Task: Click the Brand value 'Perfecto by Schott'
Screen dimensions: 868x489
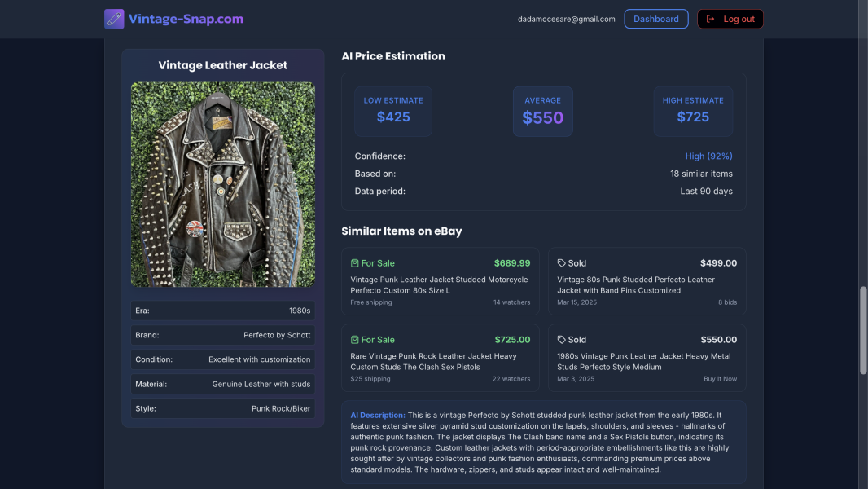Action: (x=277, y=335)
